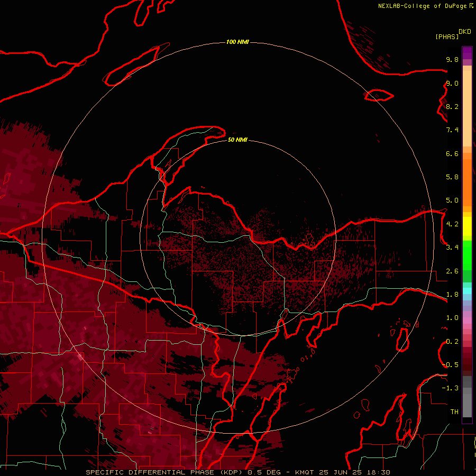This screenshot has width=476, height=476.
Task: Click the 100 NMI range ring label
Action: click(x=237, y=42)
